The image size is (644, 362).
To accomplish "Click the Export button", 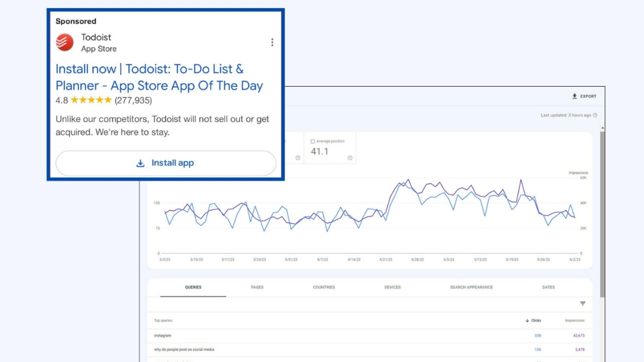I will (x=584, y=96).
